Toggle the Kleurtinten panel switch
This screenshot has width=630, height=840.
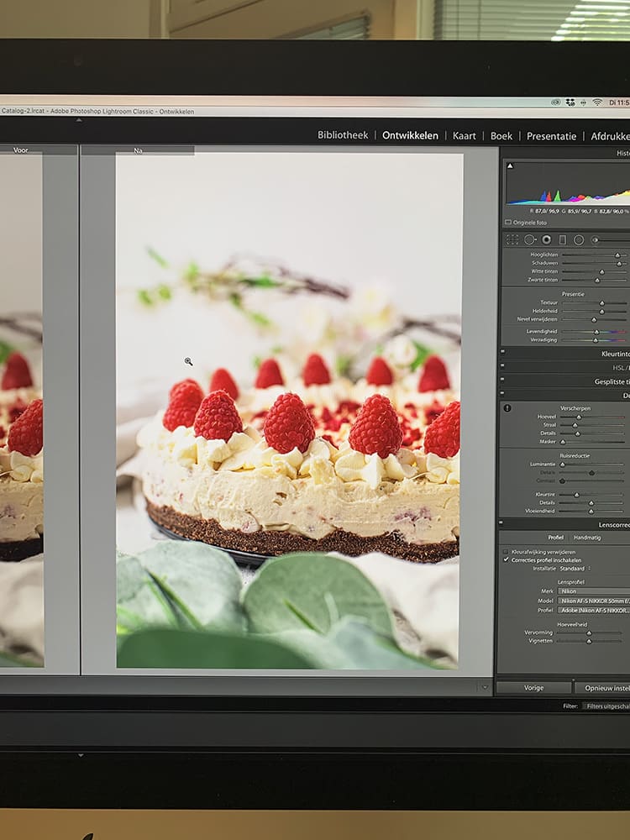coord(502,353)
